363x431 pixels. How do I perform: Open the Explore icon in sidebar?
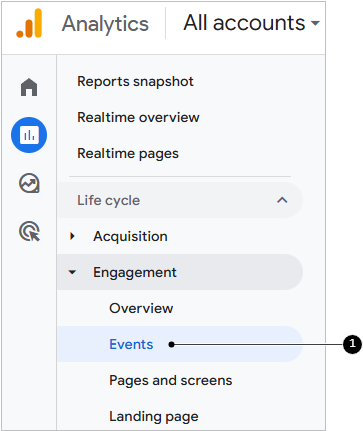click(29, 183)
